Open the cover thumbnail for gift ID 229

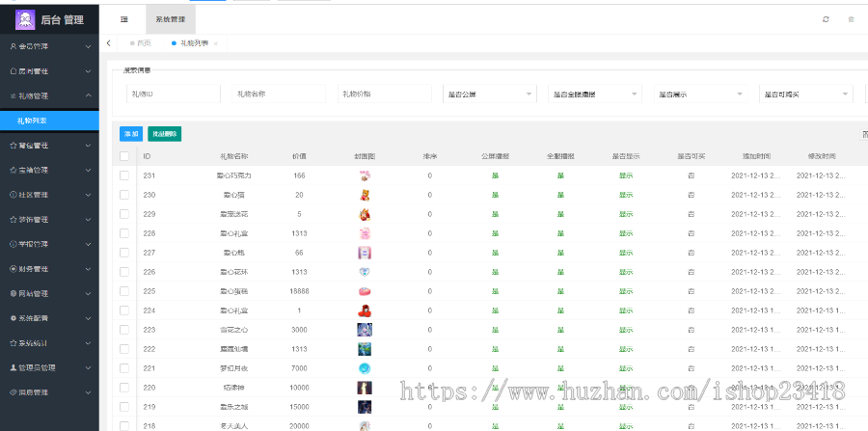tap(365, 214)
